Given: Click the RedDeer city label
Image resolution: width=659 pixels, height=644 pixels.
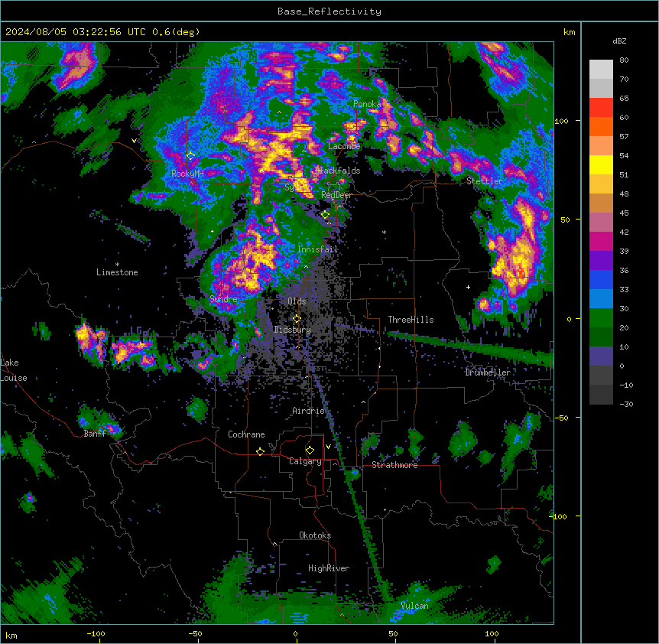Looking at the screenshot, I should pyautogui.click(x=336, y=195).
